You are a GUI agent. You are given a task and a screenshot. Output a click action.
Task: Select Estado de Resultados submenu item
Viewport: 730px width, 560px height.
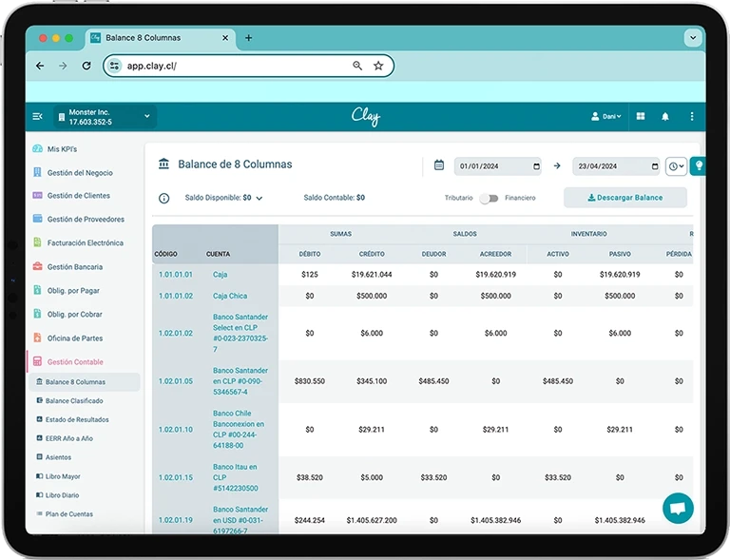point(77,419)
